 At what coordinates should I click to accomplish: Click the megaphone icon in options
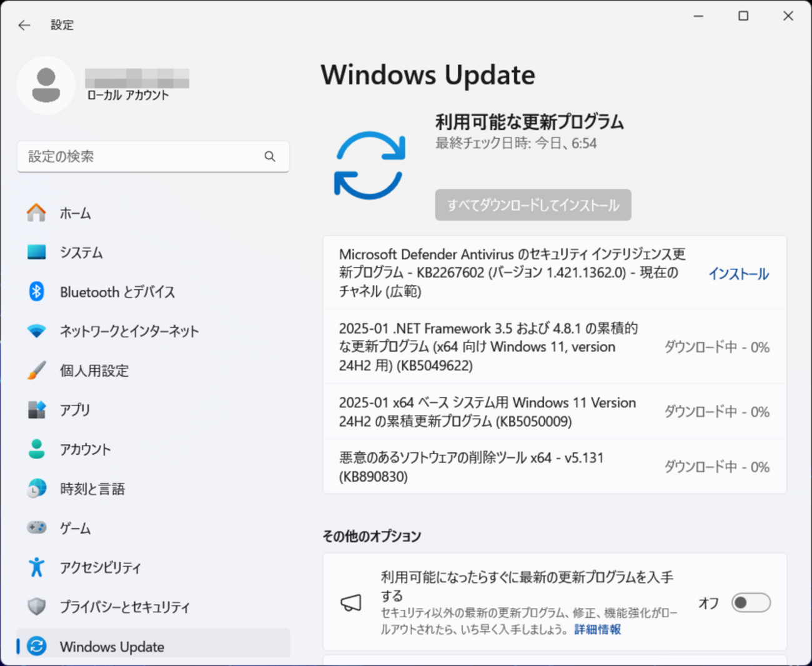pos(351,603)
